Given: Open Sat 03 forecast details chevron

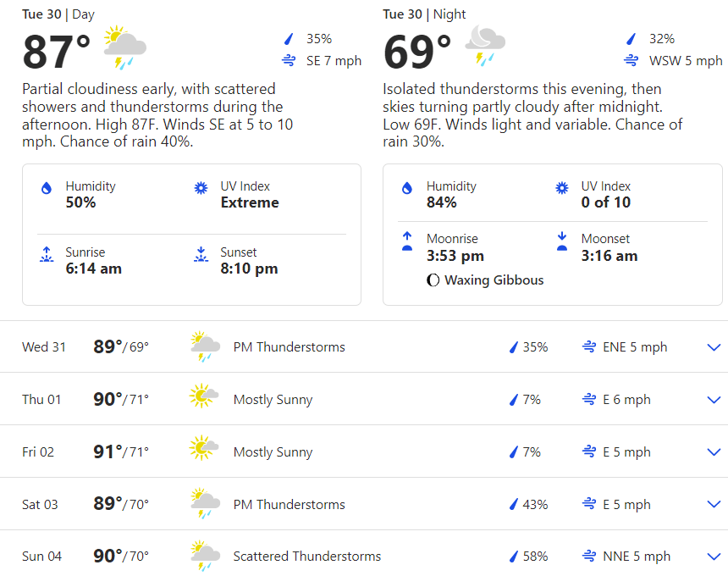Looking at the screenshot, I should 713,505.
